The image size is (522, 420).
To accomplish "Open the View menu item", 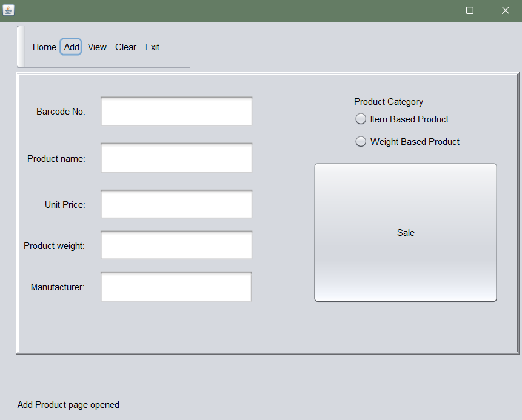I will tap(97, 47).
